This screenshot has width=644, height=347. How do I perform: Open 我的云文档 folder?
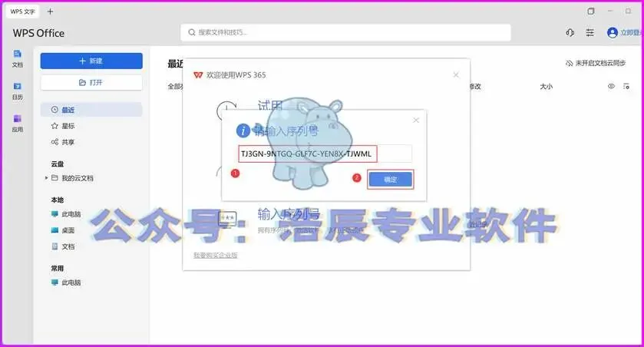pos(73,178)
